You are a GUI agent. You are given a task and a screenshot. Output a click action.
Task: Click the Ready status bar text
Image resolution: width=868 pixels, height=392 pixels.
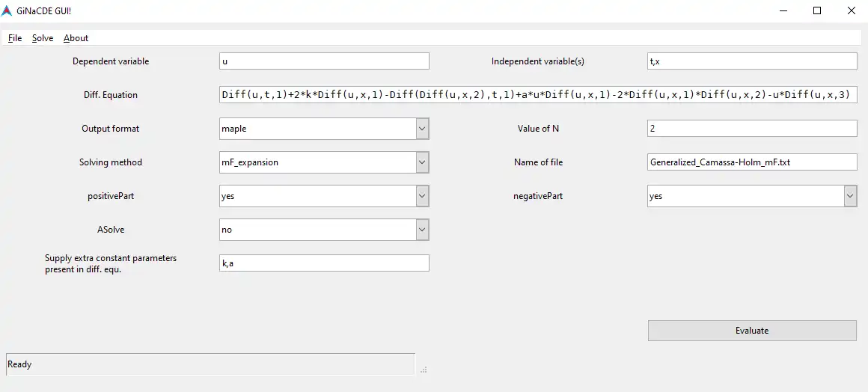coord(20,364)
